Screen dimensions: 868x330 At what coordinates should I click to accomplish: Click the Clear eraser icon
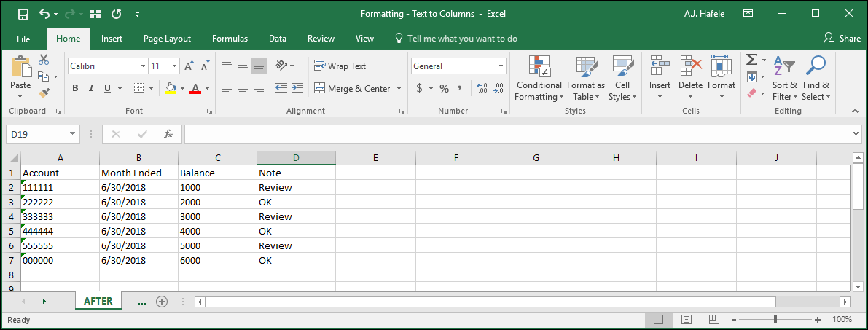(x=751, y=93)
